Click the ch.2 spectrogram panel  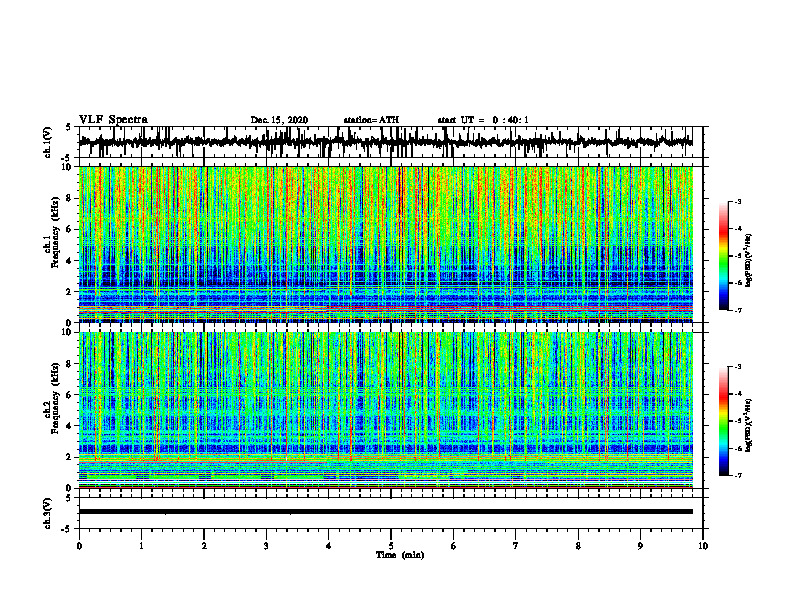(x=386, y=410)
